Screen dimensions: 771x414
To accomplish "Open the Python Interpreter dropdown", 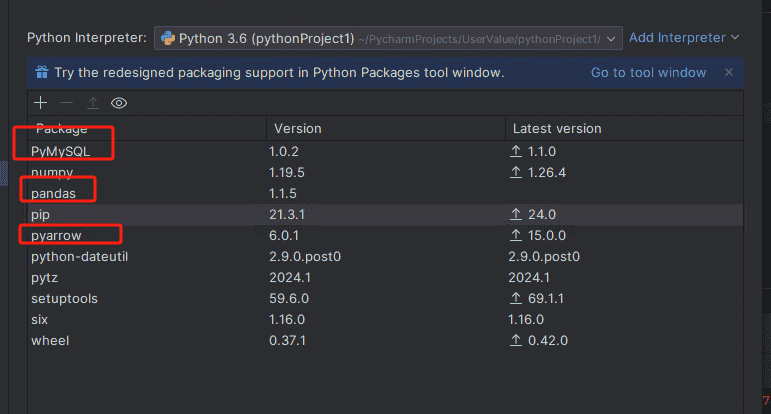I will pos(611,38).
